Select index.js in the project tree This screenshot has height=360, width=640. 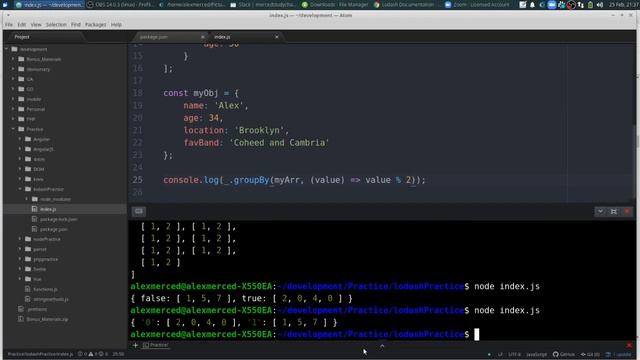point(48,209)
